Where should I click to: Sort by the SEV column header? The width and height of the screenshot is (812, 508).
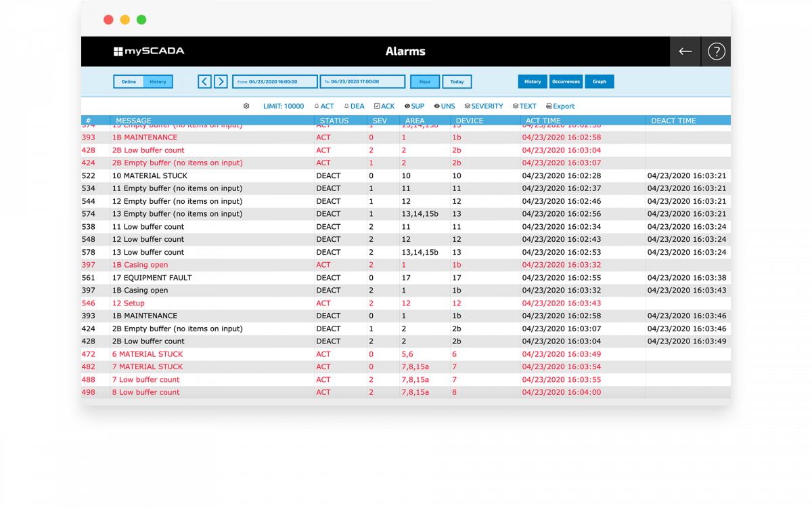[x=380, y=121]
